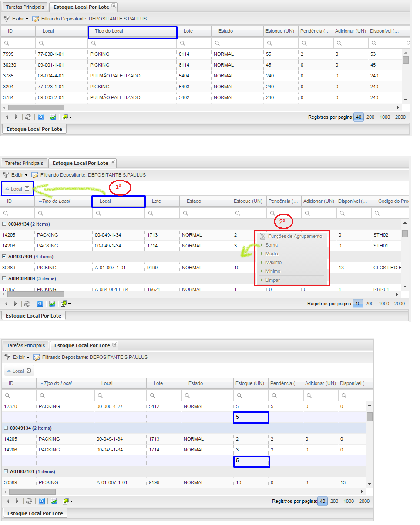This screenshot has width=420, height=525.
Task: Close Estoque Local Por Lote tab, bottom panel
Action: coord(114,344)
